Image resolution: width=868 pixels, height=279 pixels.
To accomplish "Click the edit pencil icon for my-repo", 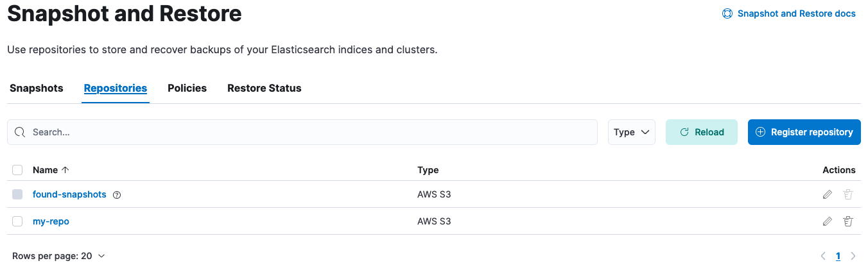I will tap(828, 221).
